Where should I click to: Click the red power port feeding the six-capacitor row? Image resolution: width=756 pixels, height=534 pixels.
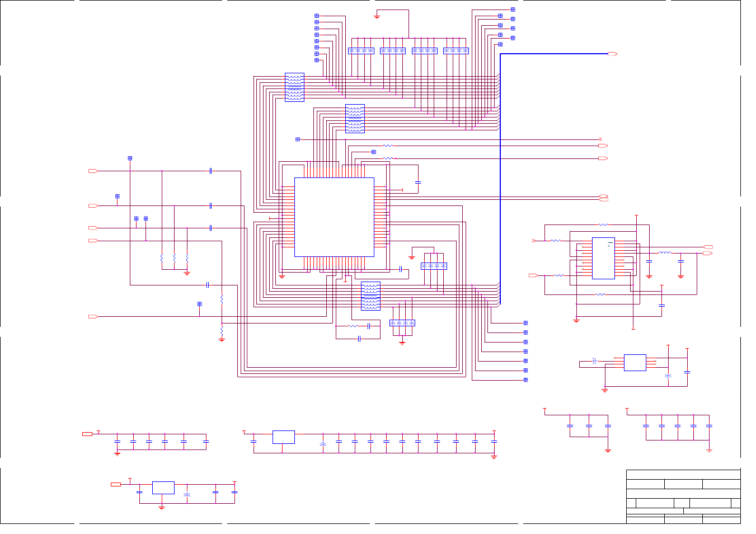point(87,434)
